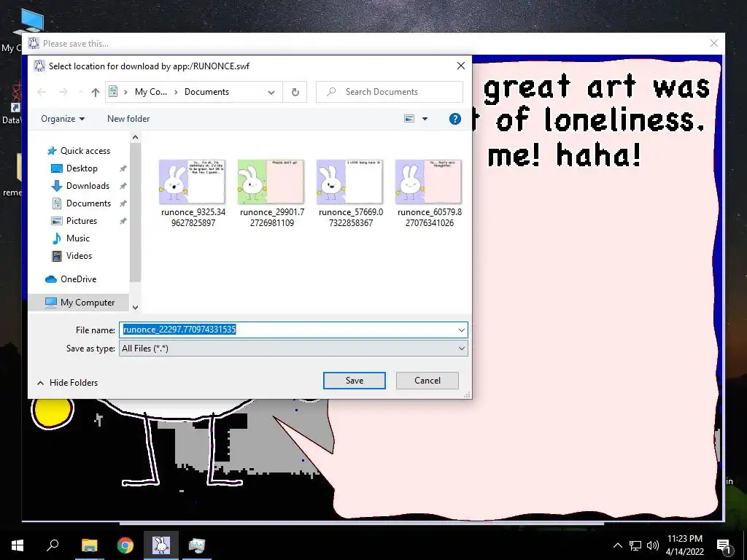Click the pin icon next to Desktop
Image resolution: width=747 pixels, height=560 pixels.
coord(123,168)
